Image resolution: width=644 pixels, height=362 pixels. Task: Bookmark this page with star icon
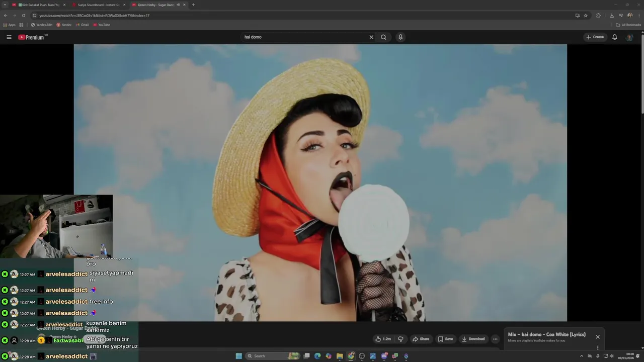pos(586,16)
